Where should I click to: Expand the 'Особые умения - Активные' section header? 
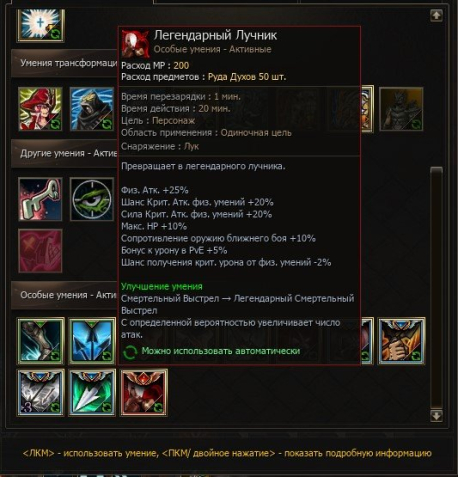click(65, 295)
